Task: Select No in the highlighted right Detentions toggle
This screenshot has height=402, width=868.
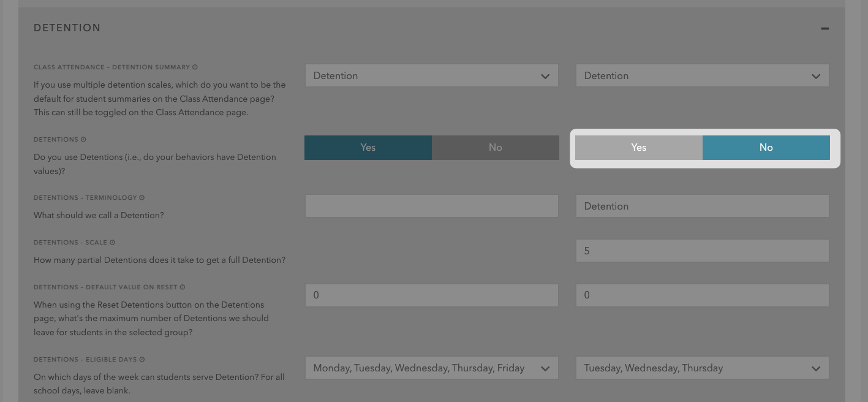Action: pos(766,148)
